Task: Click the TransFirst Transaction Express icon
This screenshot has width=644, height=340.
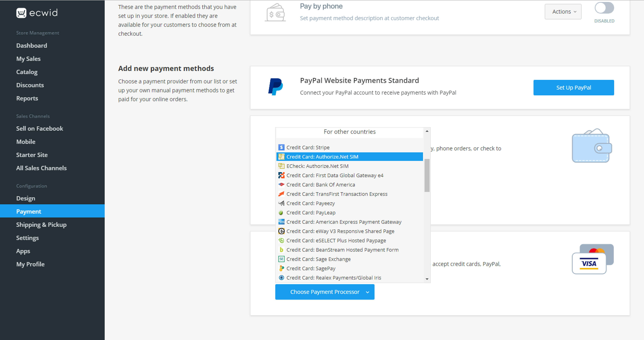Action: point(281,194)
